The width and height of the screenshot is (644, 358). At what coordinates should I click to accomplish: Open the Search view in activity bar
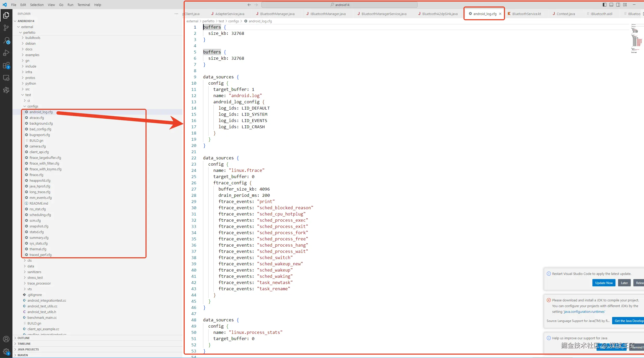pyautogui.click(x=6, y=40)
